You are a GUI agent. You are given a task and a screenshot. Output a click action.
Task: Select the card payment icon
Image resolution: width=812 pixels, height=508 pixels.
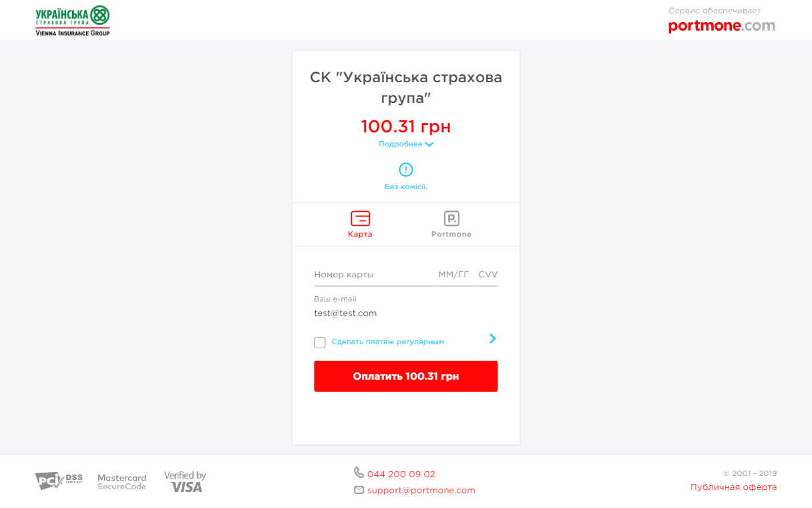pos(361,218)
